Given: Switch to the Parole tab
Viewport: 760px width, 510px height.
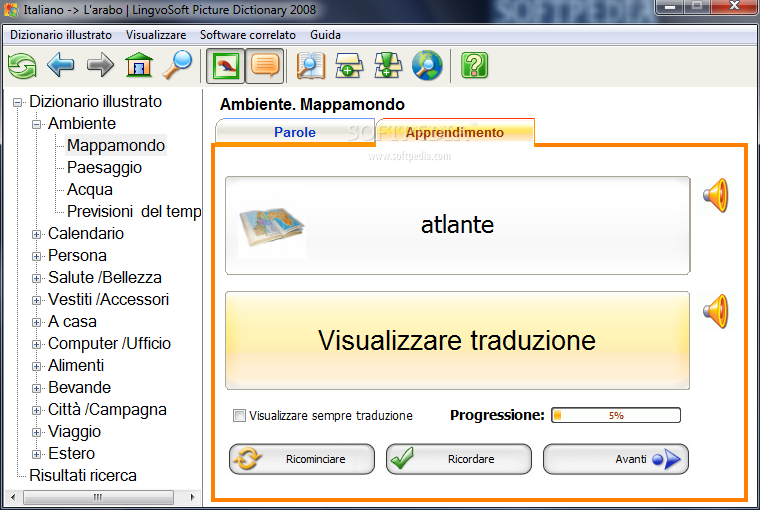Looking at the screenshot, I should [295, 132].
